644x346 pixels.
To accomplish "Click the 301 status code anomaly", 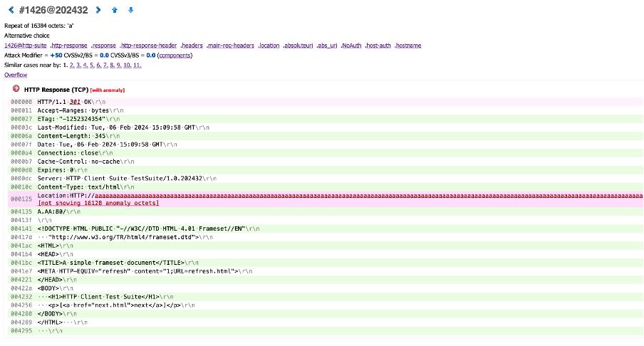I will [75, 102].
